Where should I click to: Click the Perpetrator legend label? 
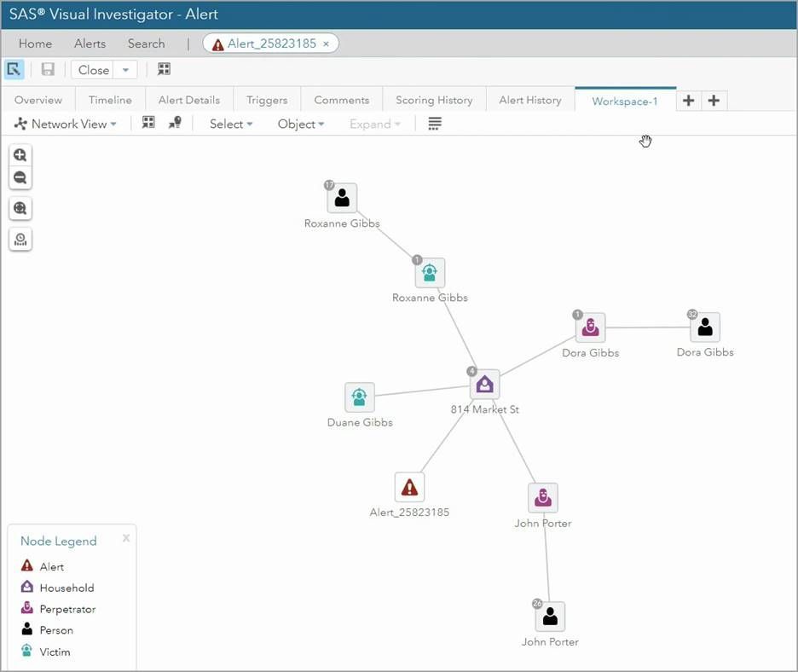(x=67, y=609)
